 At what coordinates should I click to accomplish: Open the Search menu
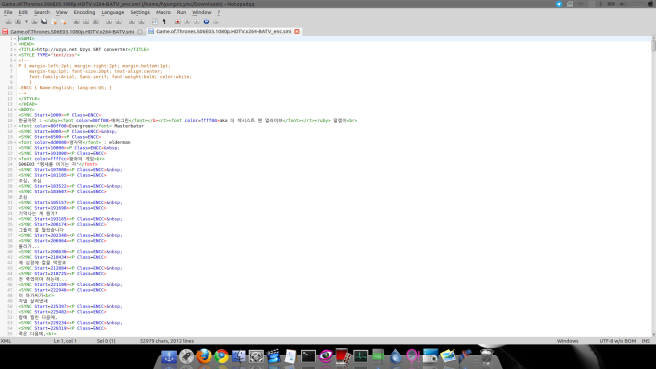coord(42,13)
